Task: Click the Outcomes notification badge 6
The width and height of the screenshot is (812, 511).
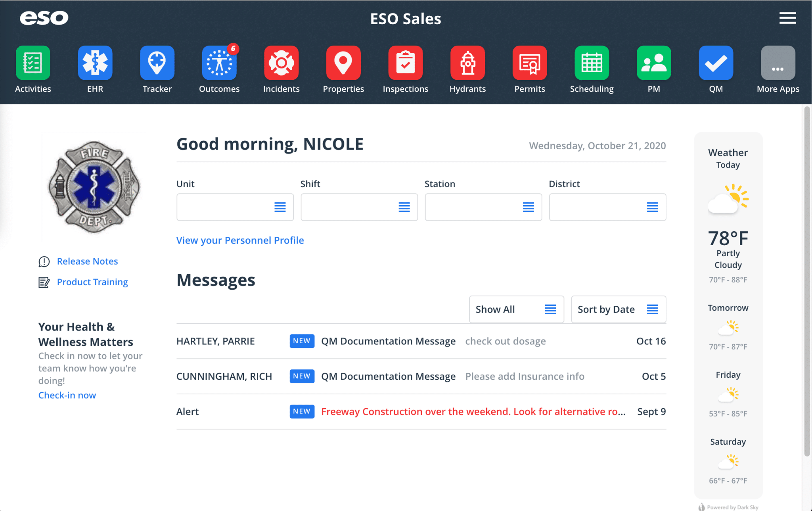Action: tap(233, 48)
